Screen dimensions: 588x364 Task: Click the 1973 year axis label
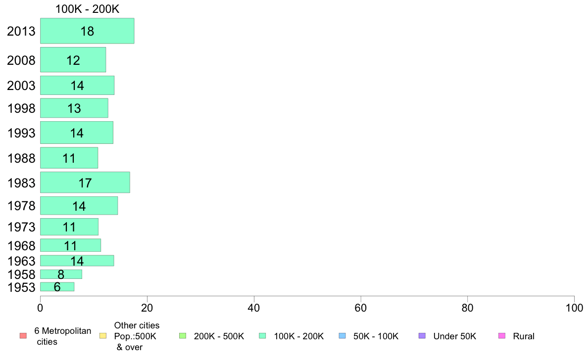point(21,227)
